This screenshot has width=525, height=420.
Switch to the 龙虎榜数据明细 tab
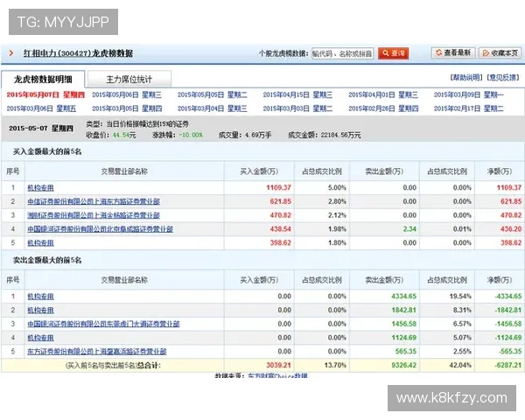pos(43,80)
